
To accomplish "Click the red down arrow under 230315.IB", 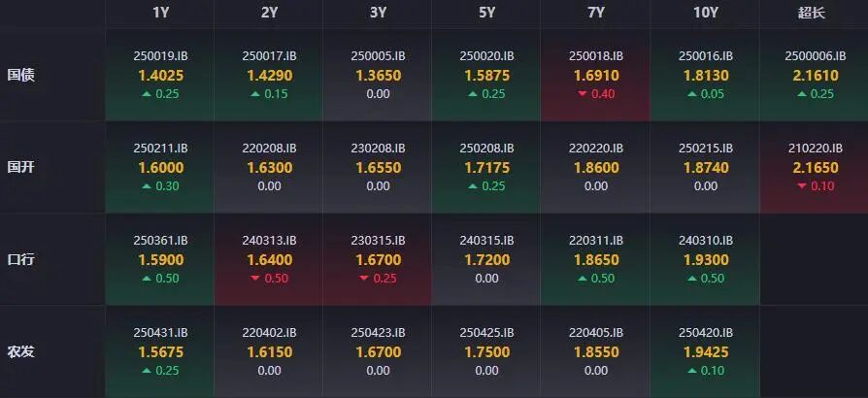I will click(x=364, y=279).
